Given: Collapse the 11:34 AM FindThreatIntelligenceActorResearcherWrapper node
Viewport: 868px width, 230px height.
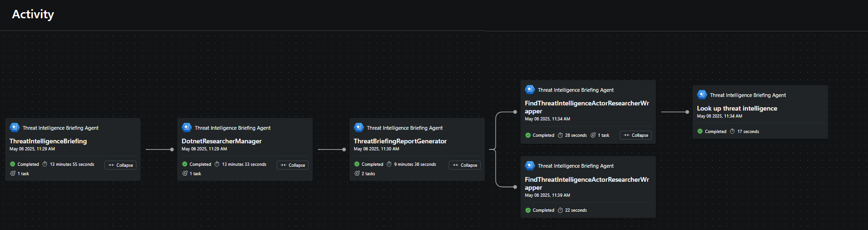Looking at the screenshot, I should [x=636, y=135].
